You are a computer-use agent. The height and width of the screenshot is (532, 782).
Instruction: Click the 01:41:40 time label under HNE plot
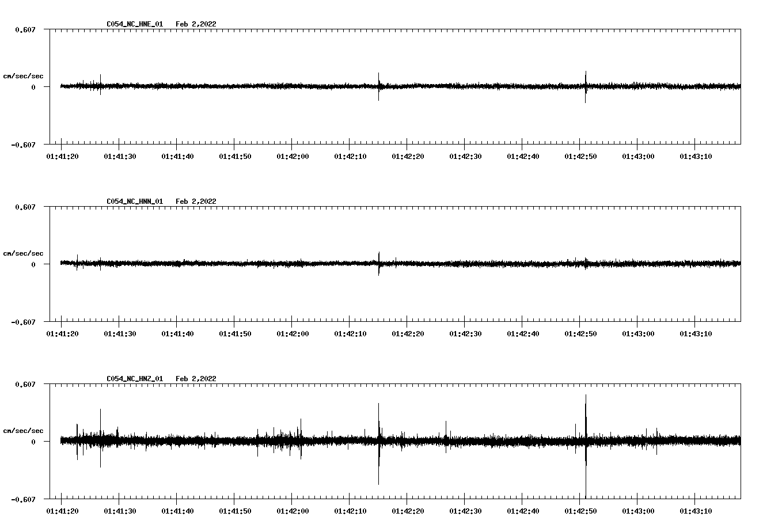177,157
